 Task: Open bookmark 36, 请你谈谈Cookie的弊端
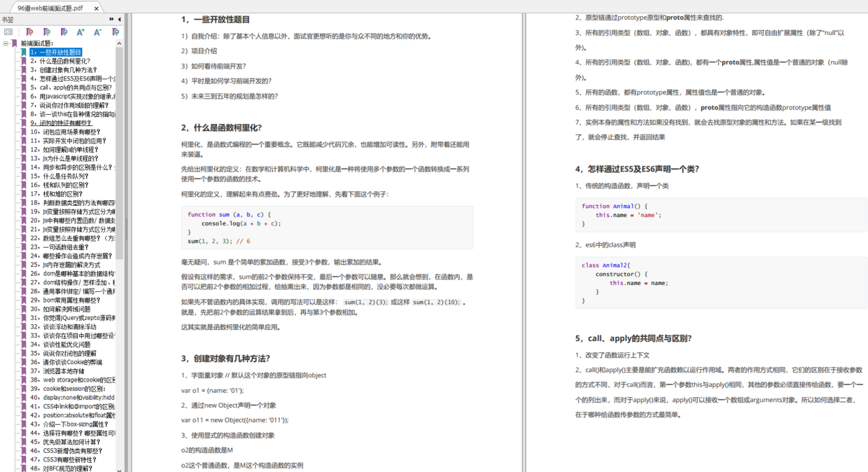point(65,363)
